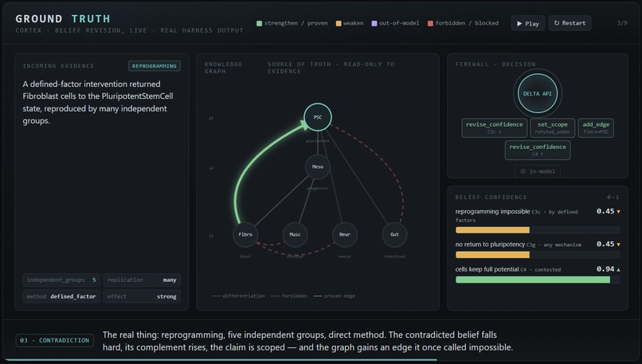The width and height of the screenshot is (642, 364).
Task: Click the method defined_factor field
Action: [x=61, y=296]
